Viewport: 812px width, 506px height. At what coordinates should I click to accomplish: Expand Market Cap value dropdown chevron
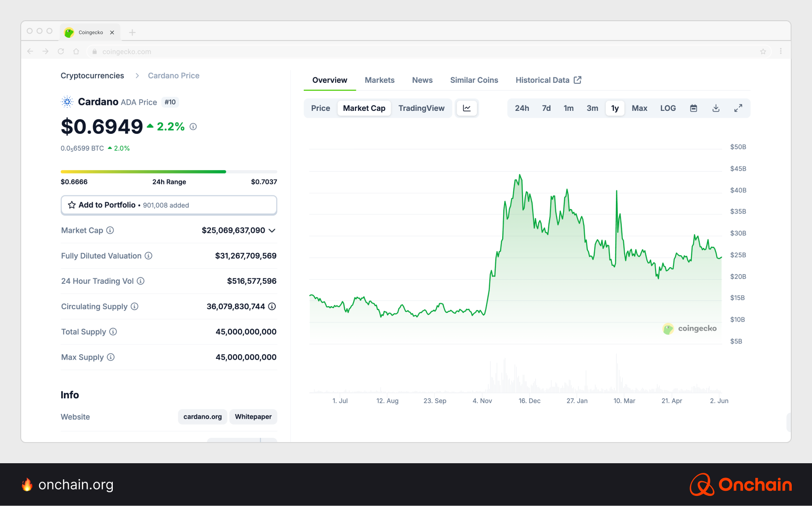point(272,230)
